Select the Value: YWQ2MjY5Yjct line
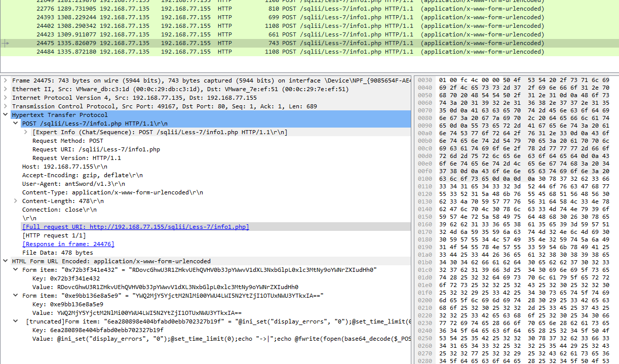 (x=137, y=313)
